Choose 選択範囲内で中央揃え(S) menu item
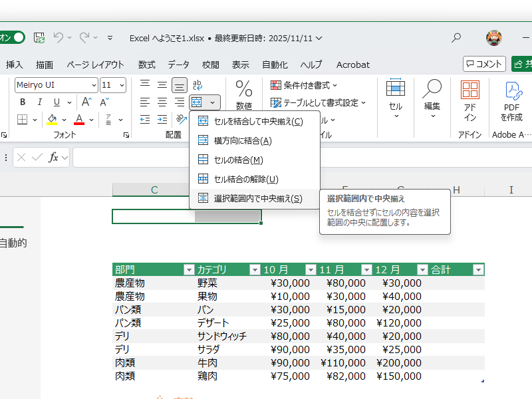This screenshot has height=399, width=532. click(x=255, y=198)
